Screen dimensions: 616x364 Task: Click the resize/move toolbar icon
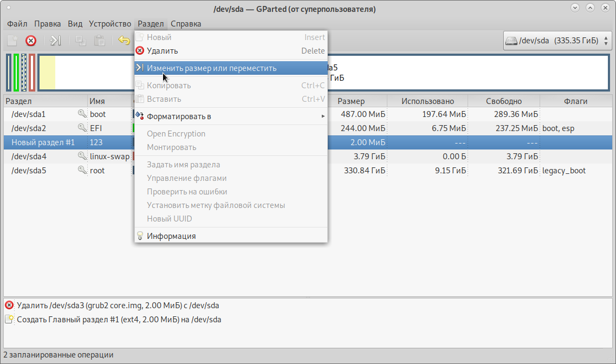pos(55,41)
